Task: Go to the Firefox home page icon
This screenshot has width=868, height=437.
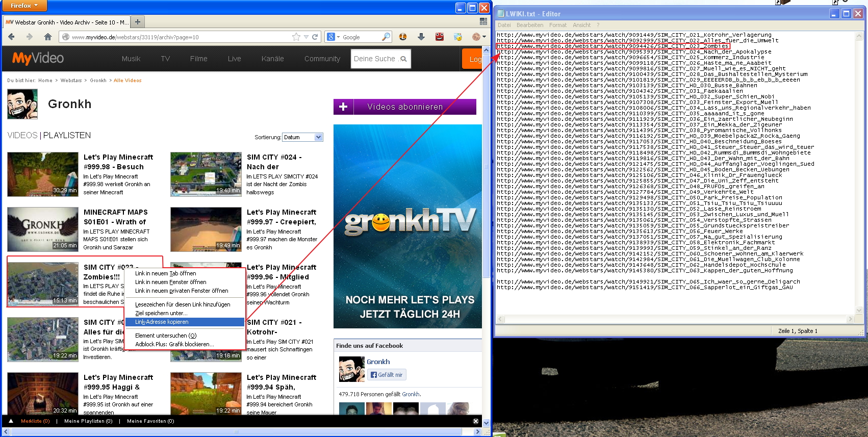Action: 48,37
